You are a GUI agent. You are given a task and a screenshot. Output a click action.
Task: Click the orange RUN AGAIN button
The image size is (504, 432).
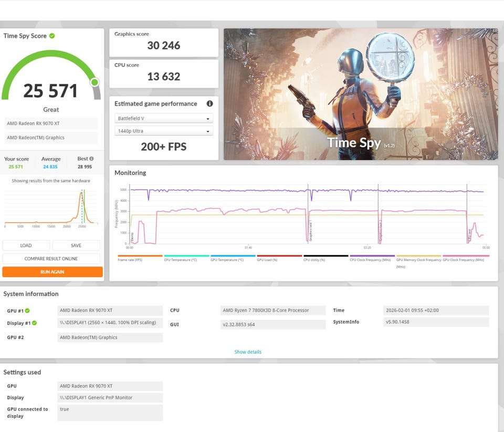pyautogui.click(x=52, y=272)
